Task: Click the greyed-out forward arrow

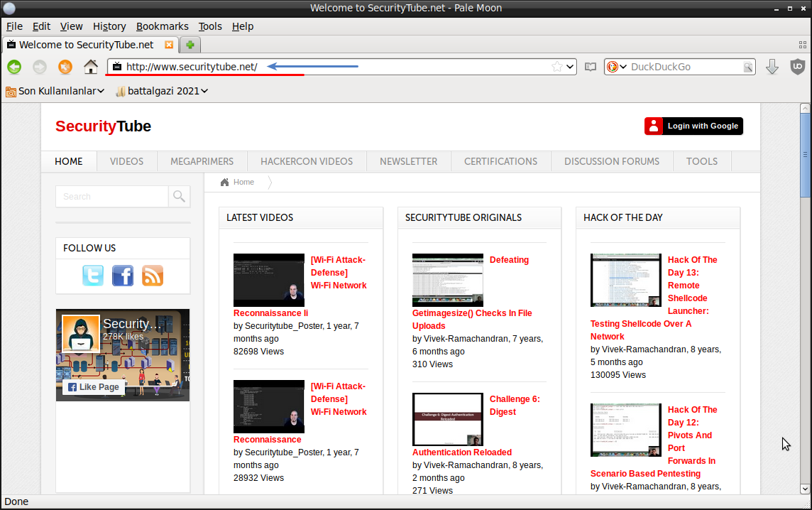Action: coord(40,67)
